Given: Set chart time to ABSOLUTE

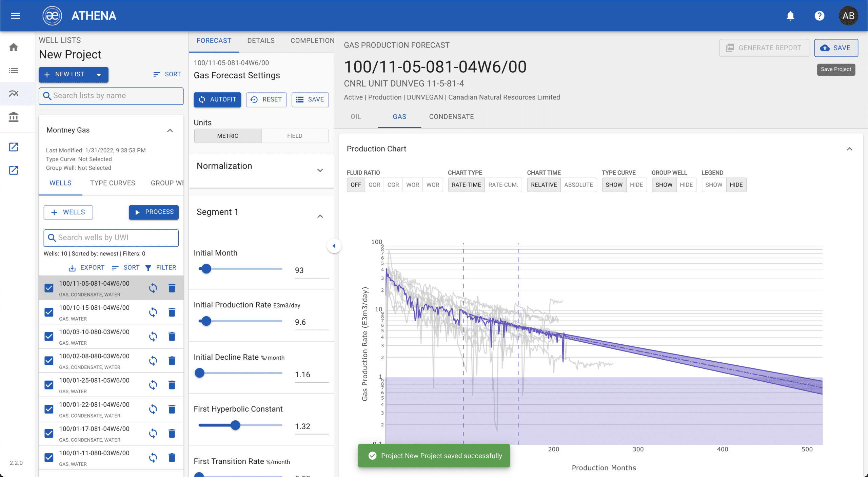Looking at the screenshot, I should click(578, 185).
